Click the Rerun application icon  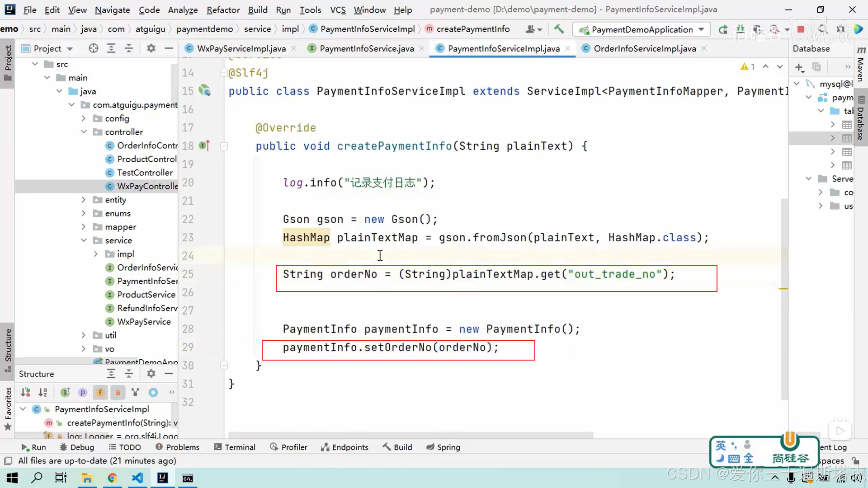coord(723,29)
